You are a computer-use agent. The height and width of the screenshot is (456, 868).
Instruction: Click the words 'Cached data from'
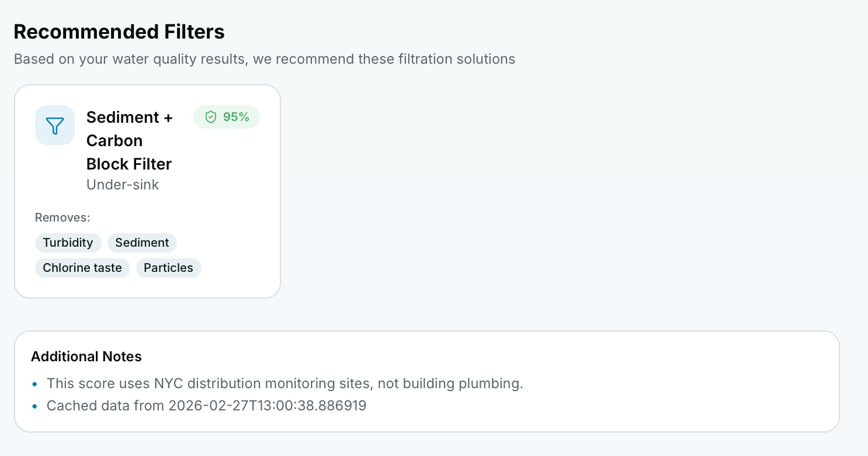(105, 406)
